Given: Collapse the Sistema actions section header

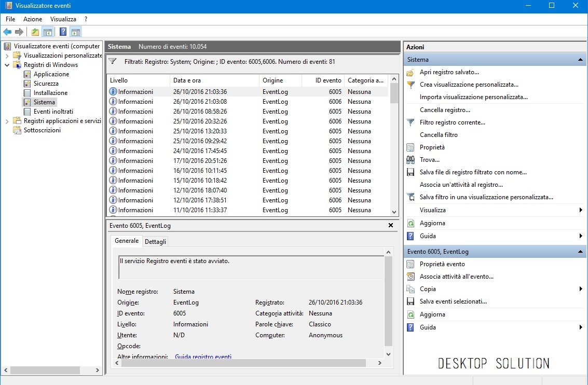Looking at the screenshot, I should [581, 60].
